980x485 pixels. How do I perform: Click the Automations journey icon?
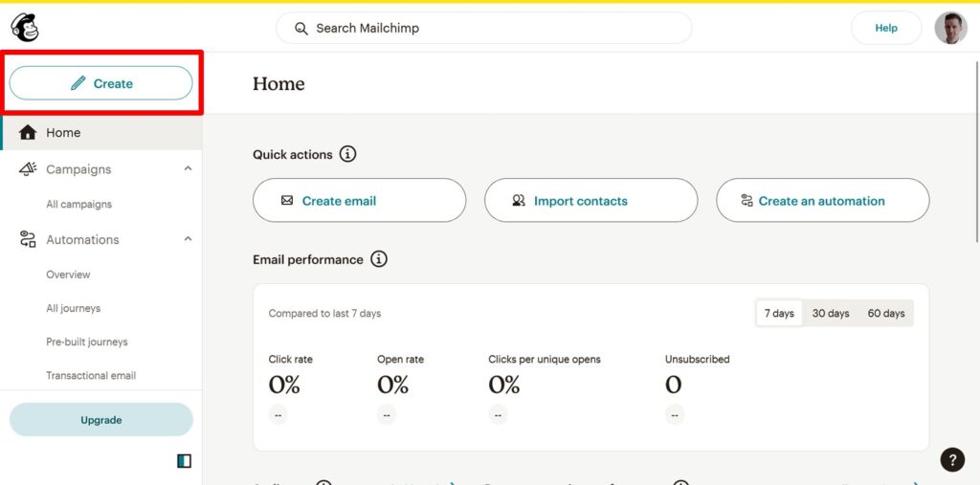pyautogui.click(x=28, y=240)
